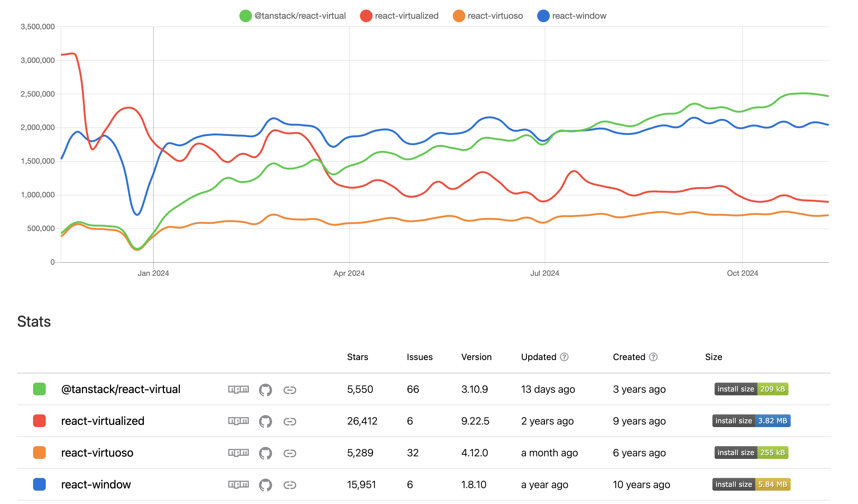Click '13 days ago' updated cell
Viewport: 858px width, 504px height.
pyautogui.click(x=548, y=389)
